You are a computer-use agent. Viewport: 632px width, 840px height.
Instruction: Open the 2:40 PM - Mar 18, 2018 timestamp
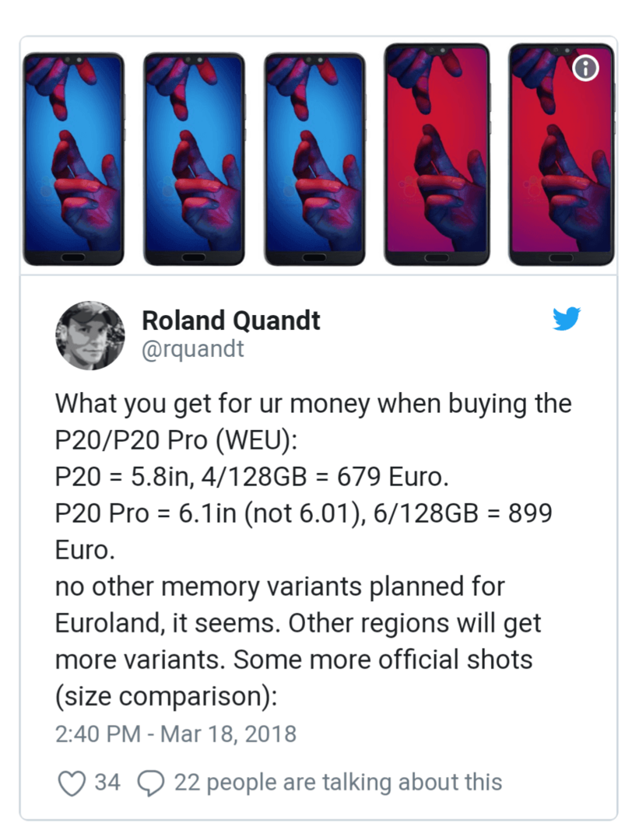point(175,734)
